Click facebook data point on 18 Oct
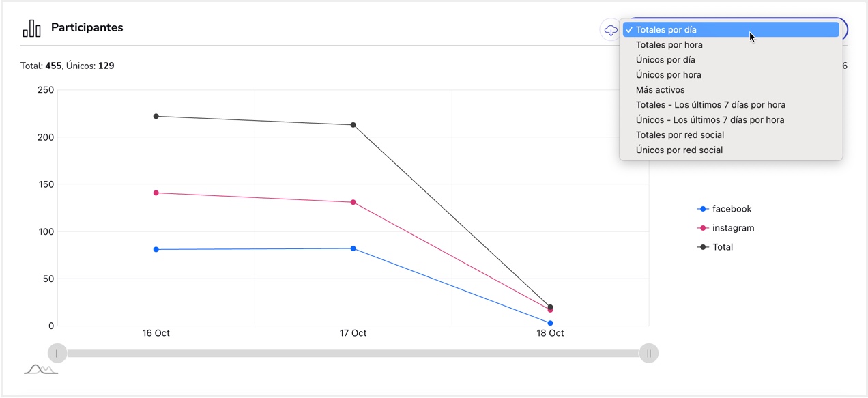The image size is (868, 398). (550, 323)
